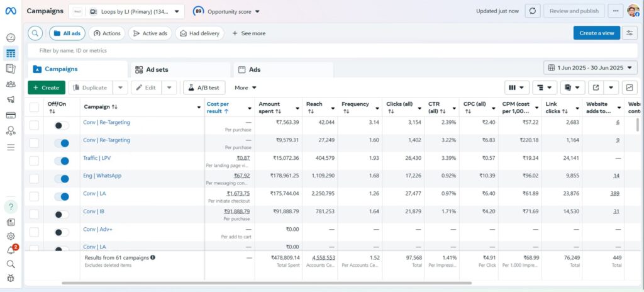Click the refresh data icon
Image resolution: width=644 pixels, height=292 pixels.
533,11
